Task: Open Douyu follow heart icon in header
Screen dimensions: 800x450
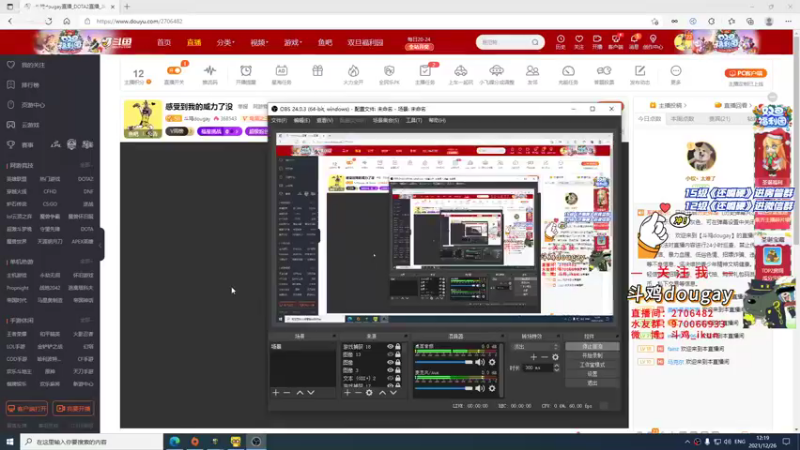Action: (x=579, y=42)
